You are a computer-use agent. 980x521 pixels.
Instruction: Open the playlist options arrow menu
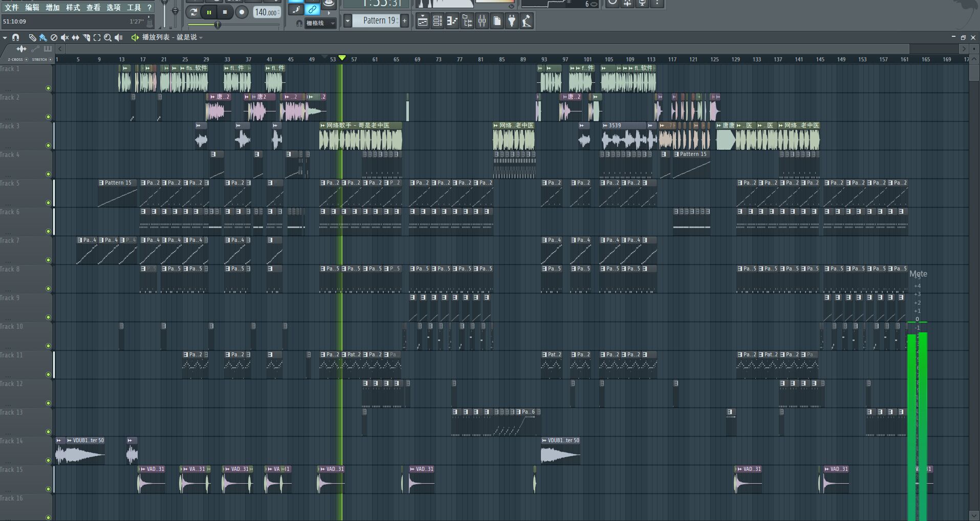(5, 37)
